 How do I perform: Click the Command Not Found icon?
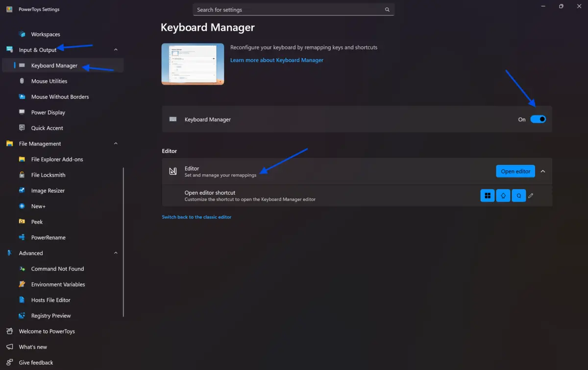[22, 269]
